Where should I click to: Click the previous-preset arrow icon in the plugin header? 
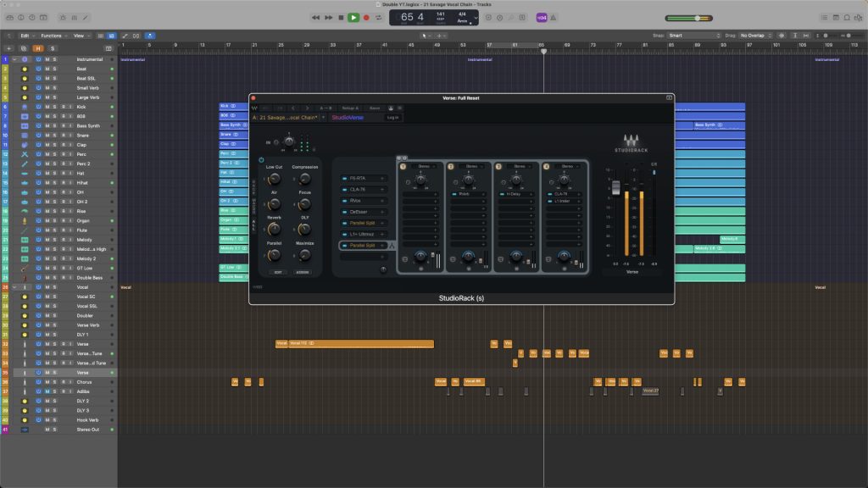click(x=293, y=108)
